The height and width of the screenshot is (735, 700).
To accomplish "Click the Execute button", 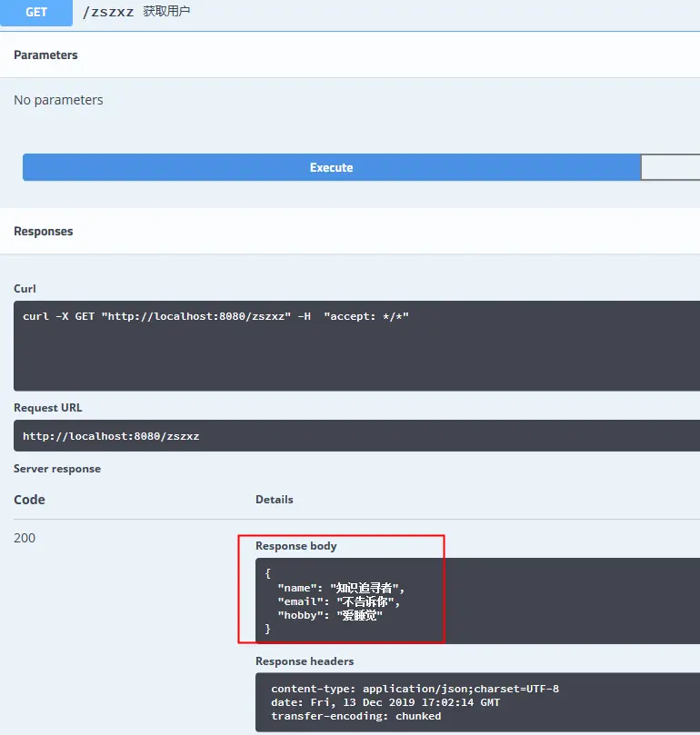I will 331,167.
